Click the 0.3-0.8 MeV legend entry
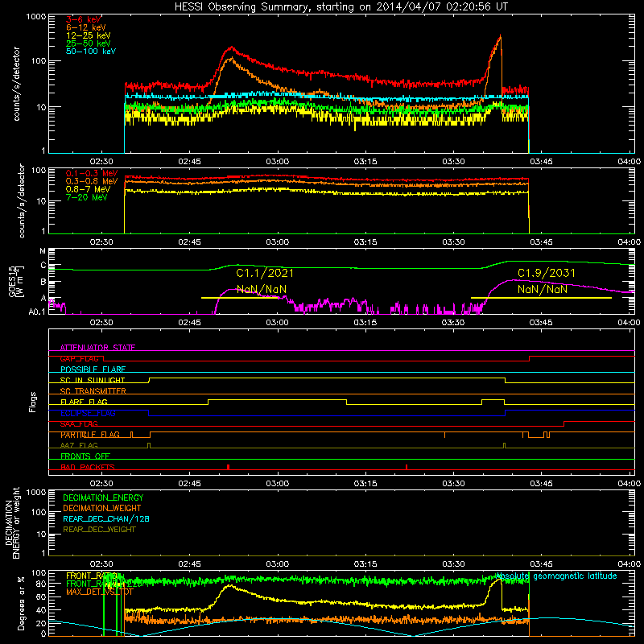This screenshot has width=644, height=644. pyautogui.click(x=92, y=181)
